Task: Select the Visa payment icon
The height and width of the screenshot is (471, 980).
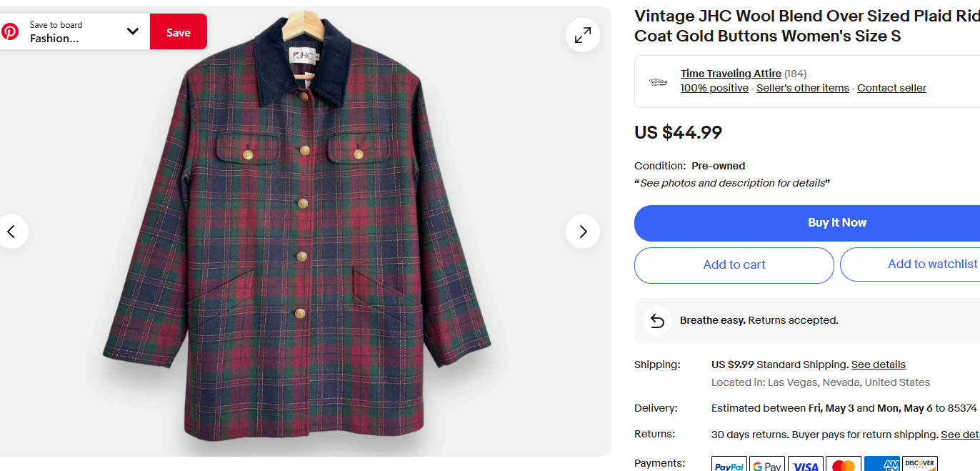Action: [x=805, y=465]
